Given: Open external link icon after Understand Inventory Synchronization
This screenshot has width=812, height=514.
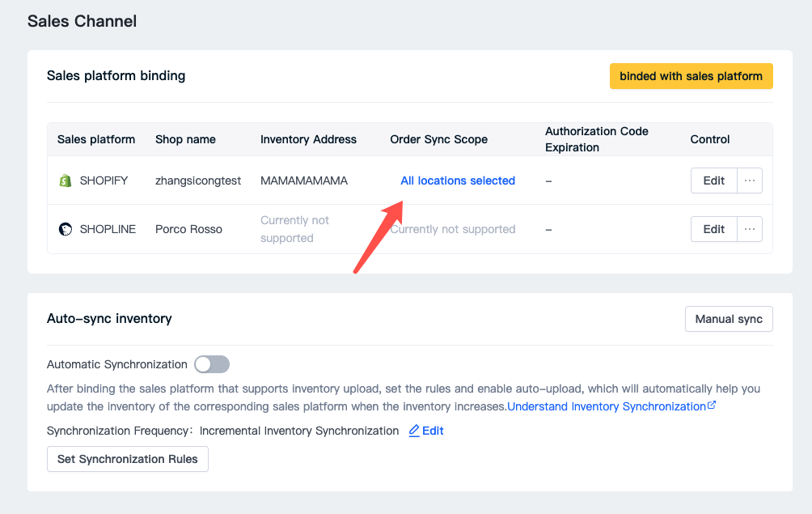Looking at the screenshot, I should tap(712, 406).
